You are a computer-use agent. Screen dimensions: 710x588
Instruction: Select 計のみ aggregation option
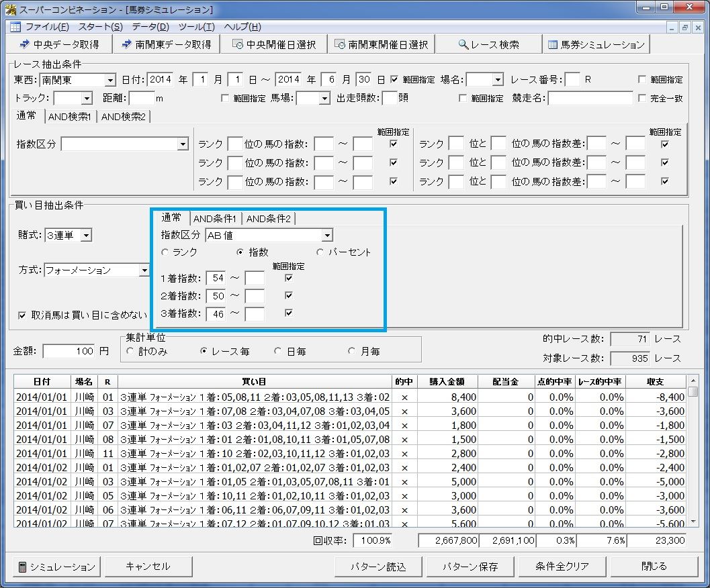130,351
